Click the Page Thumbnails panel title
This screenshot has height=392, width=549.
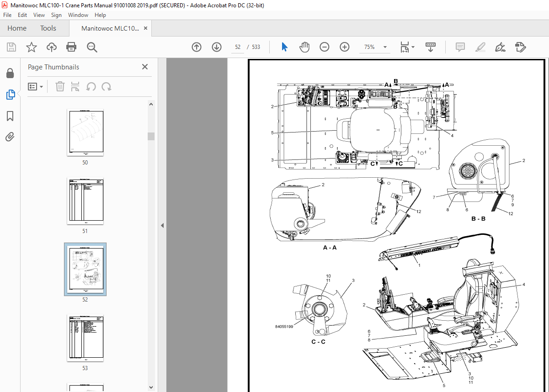click(x=53, y=67)
